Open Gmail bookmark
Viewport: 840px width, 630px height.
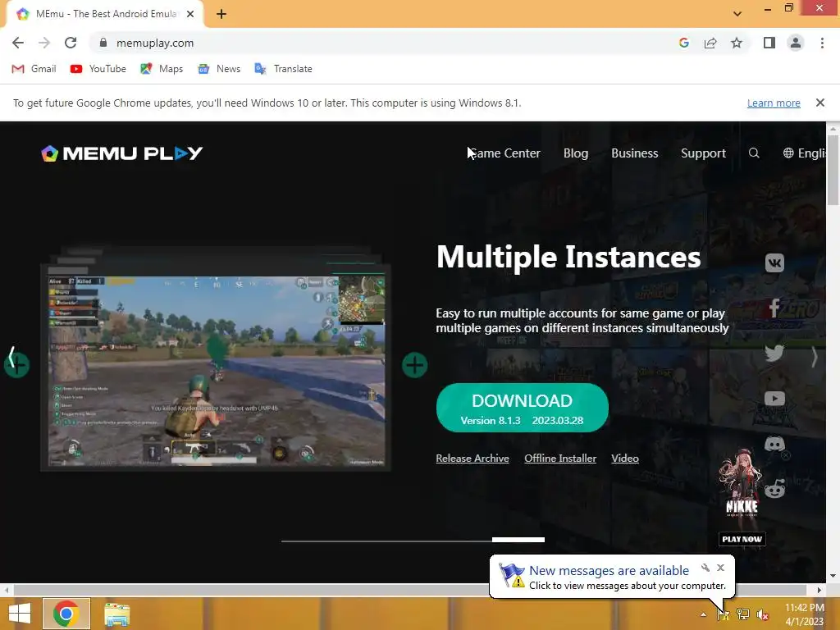click(34, 69)
